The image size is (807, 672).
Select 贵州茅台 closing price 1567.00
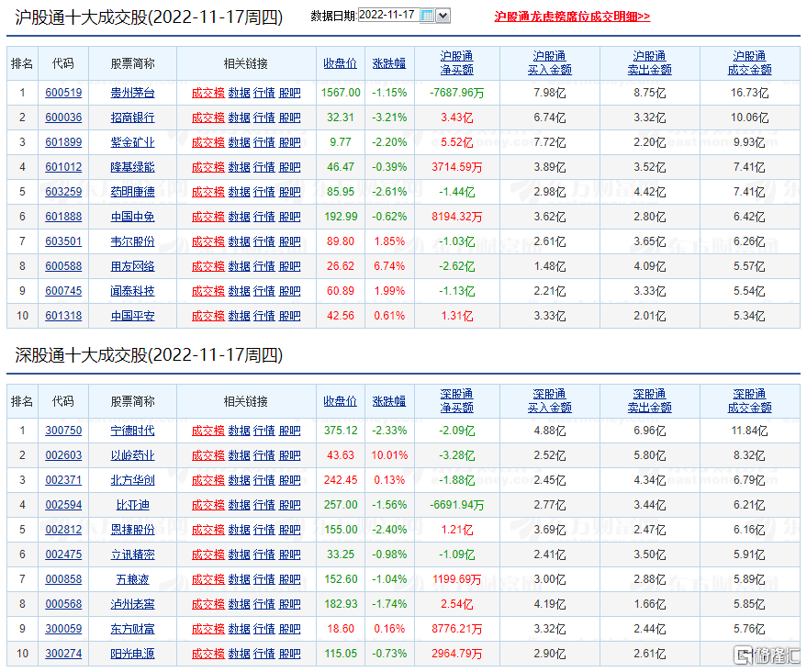click(x=341, y=93)
